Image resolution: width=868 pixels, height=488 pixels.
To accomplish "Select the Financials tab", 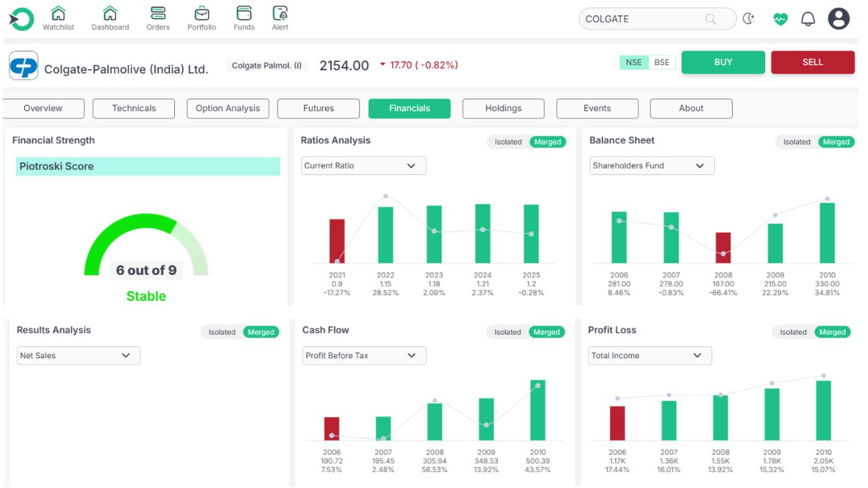I will [x=410, y=109].
